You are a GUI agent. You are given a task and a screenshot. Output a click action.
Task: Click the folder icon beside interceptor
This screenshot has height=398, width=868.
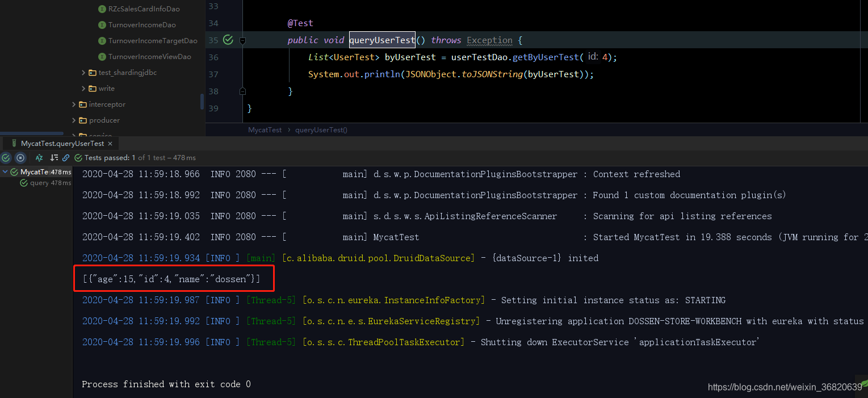(x=83, y=104)
